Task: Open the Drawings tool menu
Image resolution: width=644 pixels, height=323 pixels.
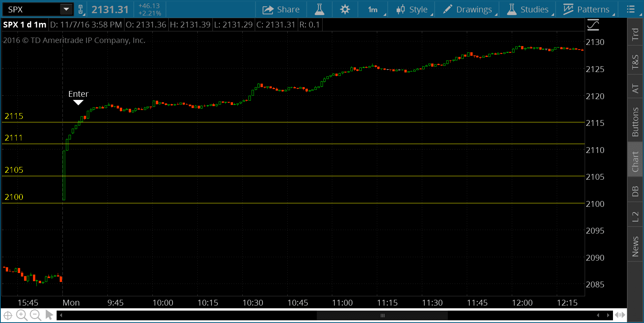Action: (467, 9)
